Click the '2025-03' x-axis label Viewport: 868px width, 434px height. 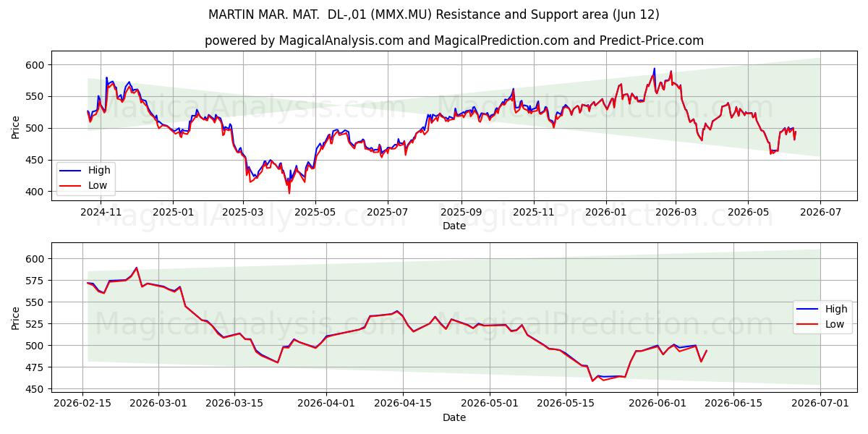pos(243,212)
